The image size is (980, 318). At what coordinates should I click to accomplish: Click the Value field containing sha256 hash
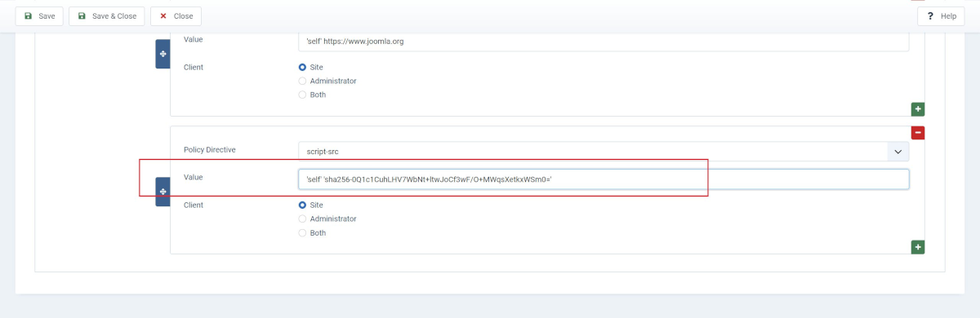pyautogui.click(x=604, y=179)
